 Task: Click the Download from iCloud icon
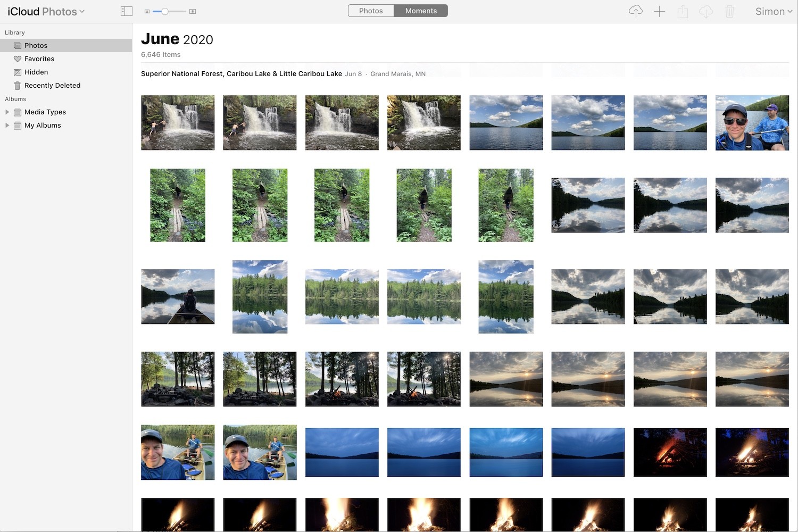[x=706, y=11]
